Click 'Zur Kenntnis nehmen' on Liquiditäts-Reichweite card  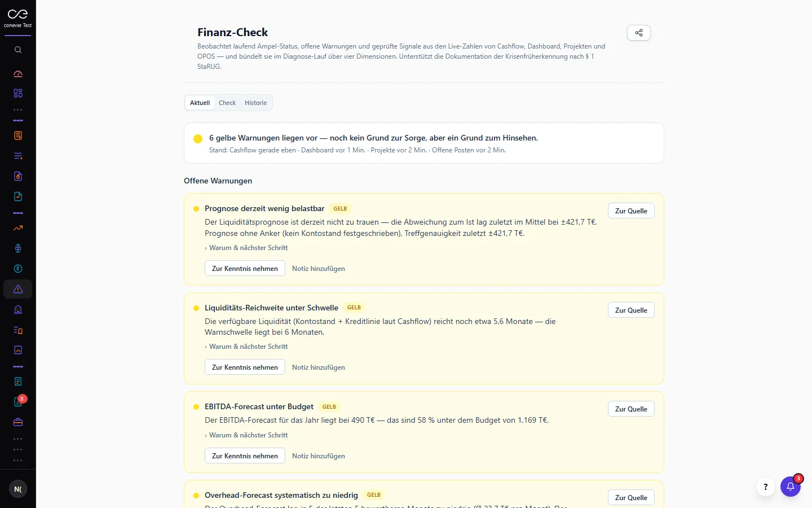point(245,367)
